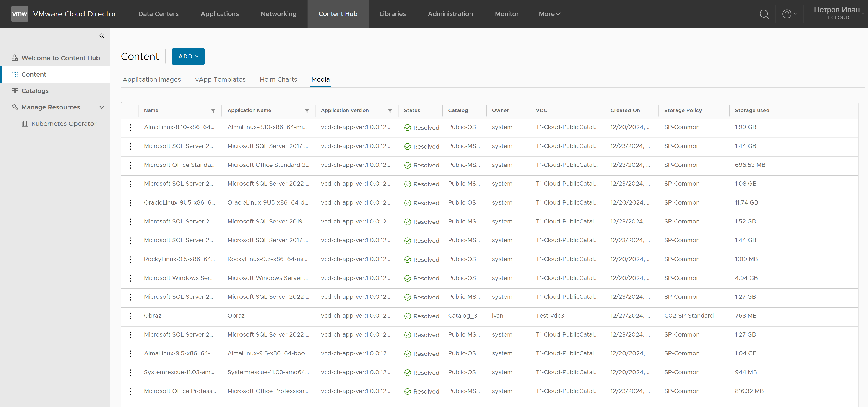
Task: Click the Welcome to Content Hub icon
Action: click(x=15, y=58)
